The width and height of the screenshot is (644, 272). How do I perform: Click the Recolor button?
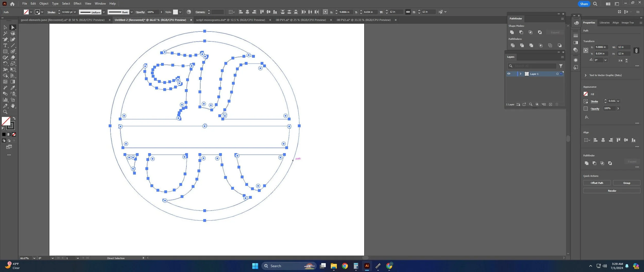click(612, 191)
